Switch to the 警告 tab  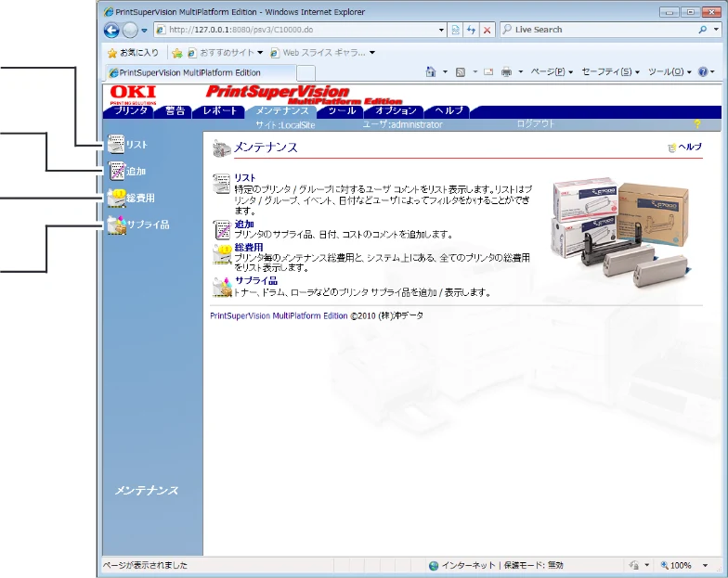(175, 111)
